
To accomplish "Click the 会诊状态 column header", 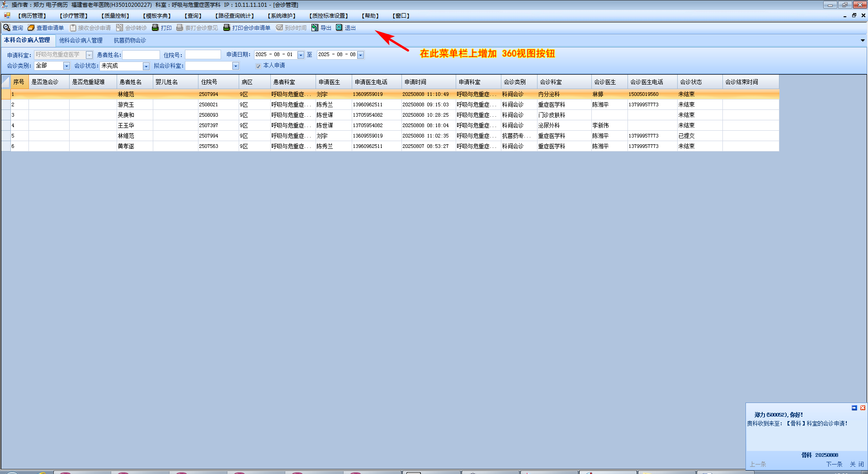I will [x=700, y=82].
